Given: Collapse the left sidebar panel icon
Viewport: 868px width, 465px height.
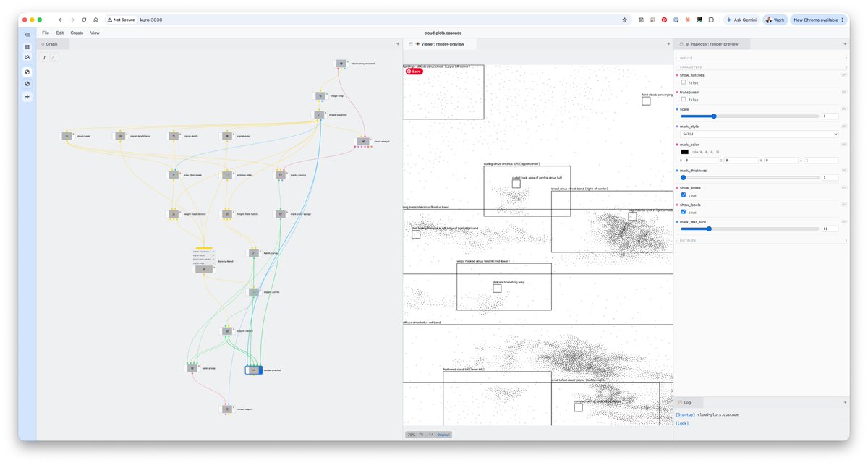Looking at the screenshot, I should pos(27,34).
